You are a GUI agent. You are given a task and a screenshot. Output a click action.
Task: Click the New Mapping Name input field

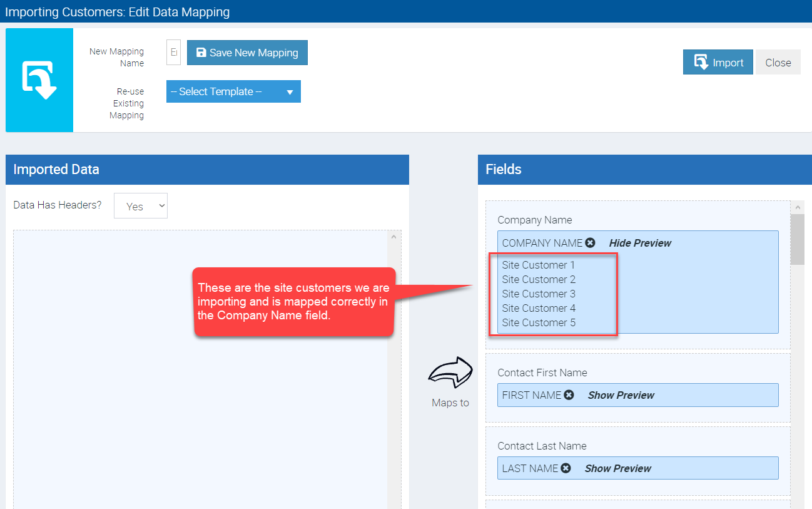(x=173, y=53)
